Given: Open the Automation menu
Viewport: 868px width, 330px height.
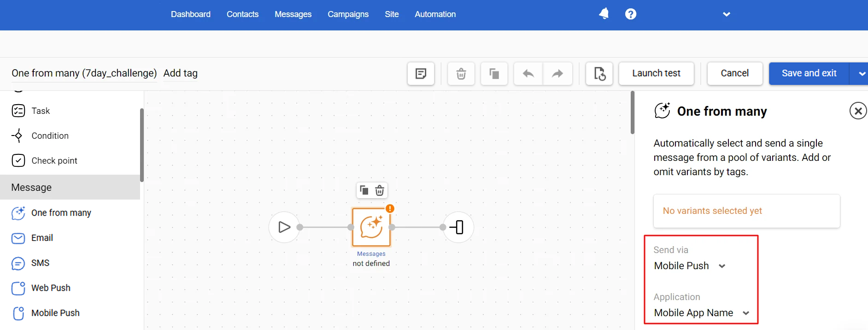Looking at the screenshot, I should pos(435,14).
